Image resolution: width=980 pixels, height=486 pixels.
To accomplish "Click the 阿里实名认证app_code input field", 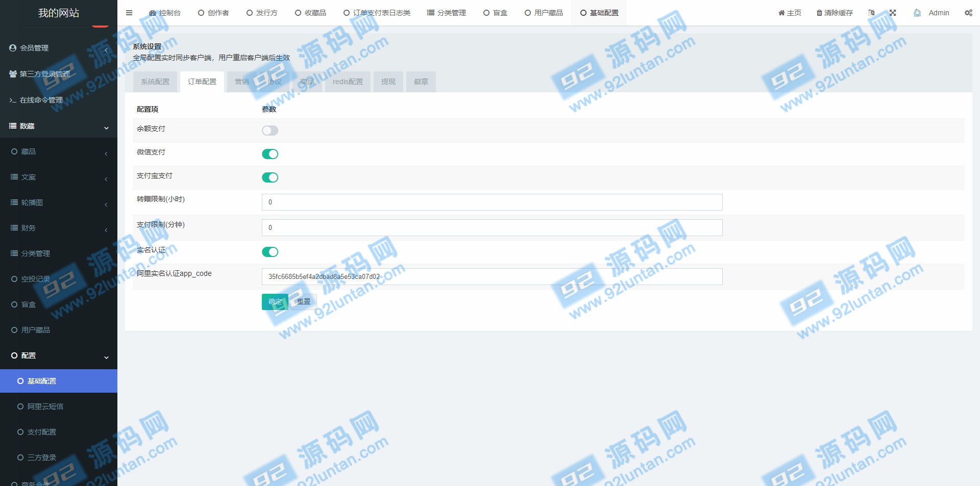I will (492, 276).
